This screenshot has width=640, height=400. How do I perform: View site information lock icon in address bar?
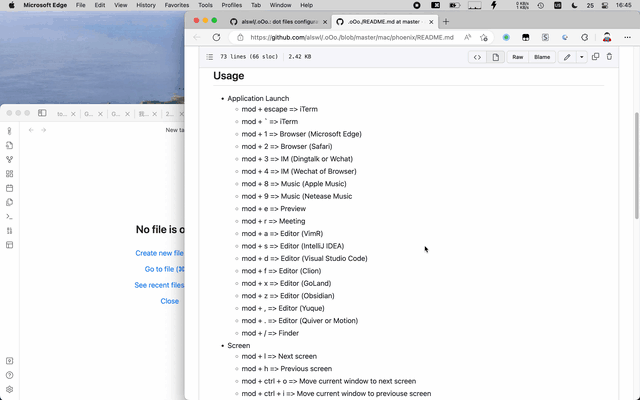[x=240, y=38]
